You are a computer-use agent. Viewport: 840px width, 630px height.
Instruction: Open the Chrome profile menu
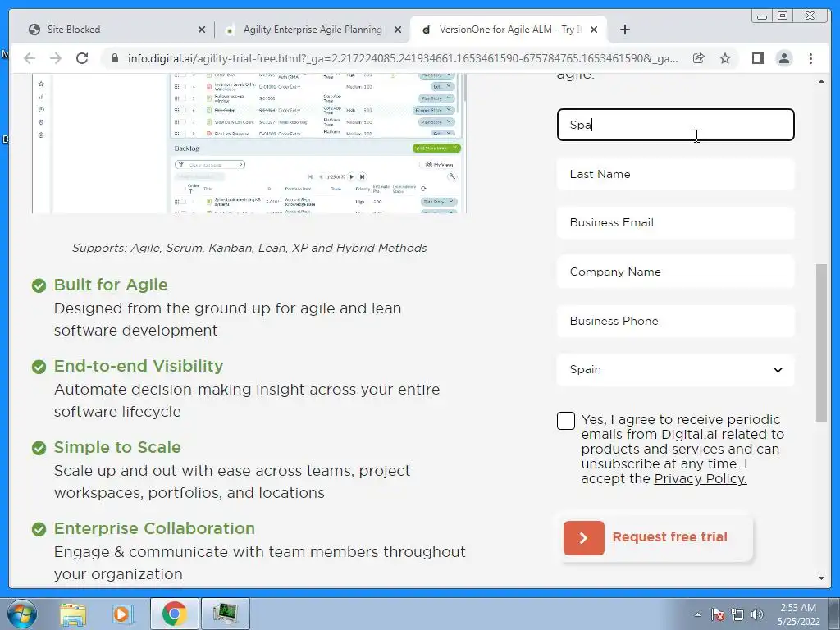click(783, 58)
